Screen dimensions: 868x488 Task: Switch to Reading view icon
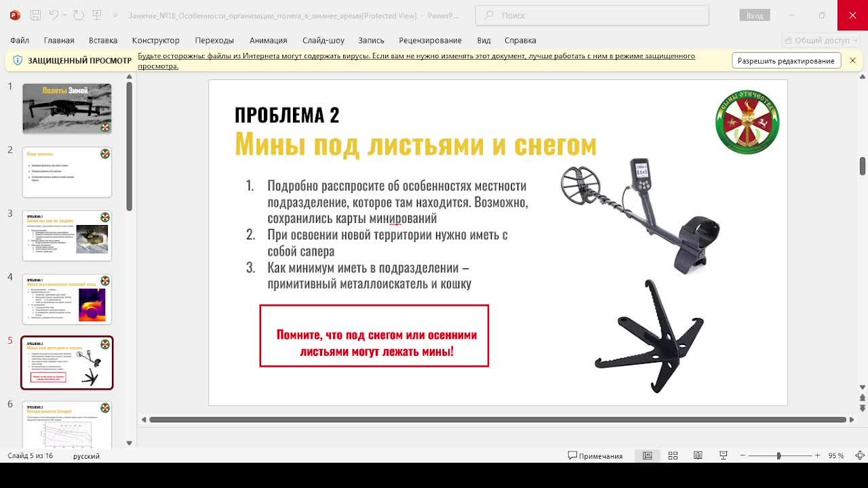pos(698,455)
